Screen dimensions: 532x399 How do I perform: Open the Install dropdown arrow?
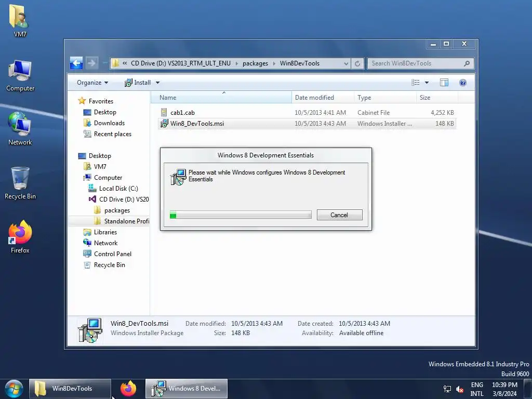pos(157,83)
